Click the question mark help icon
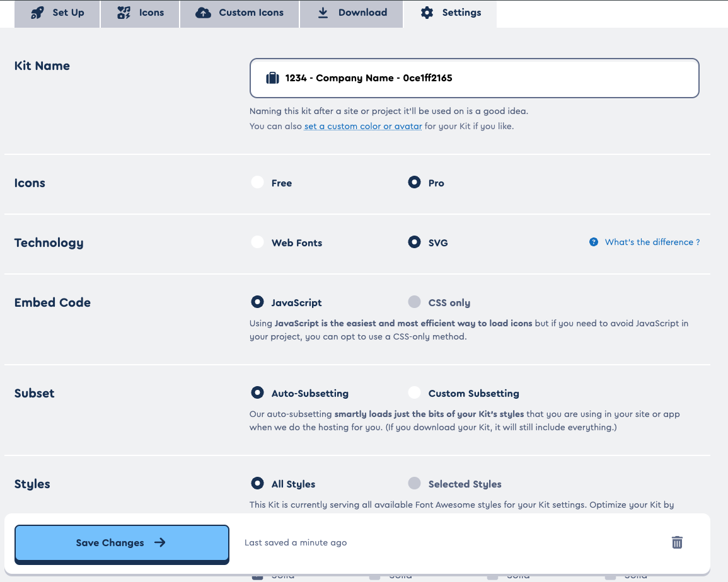Screen dimensions: 728x582 pyautogui.click(x=593, y=242)
